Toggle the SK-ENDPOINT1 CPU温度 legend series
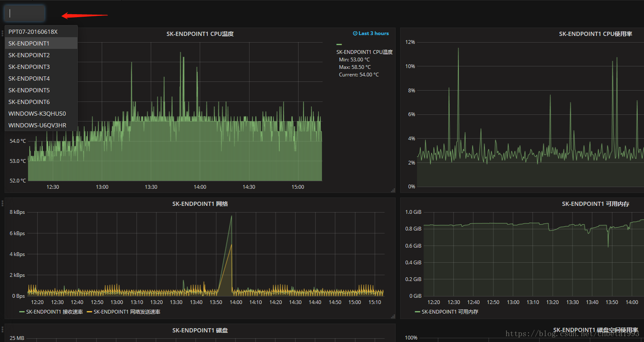The image size is (644, 342). coord(364,52)
